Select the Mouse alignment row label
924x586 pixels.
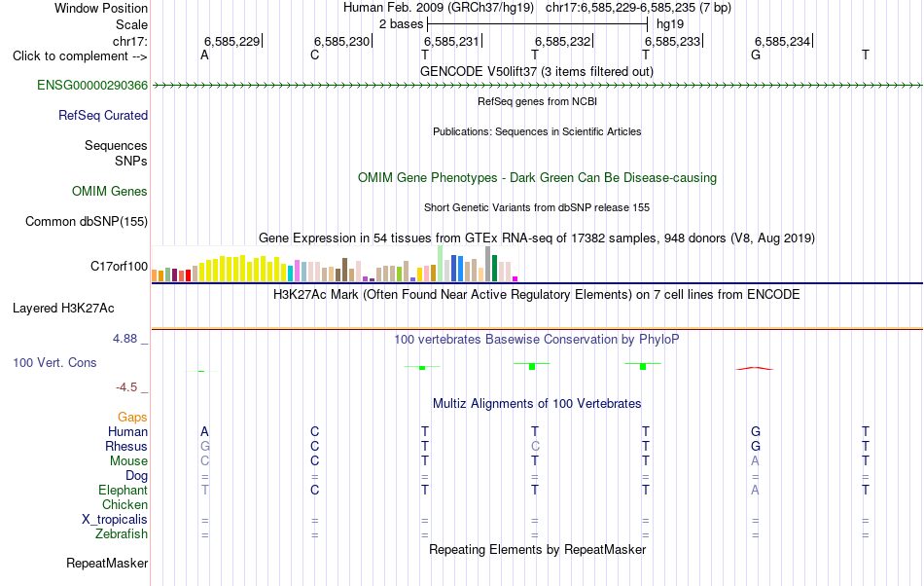coord(129,461)
